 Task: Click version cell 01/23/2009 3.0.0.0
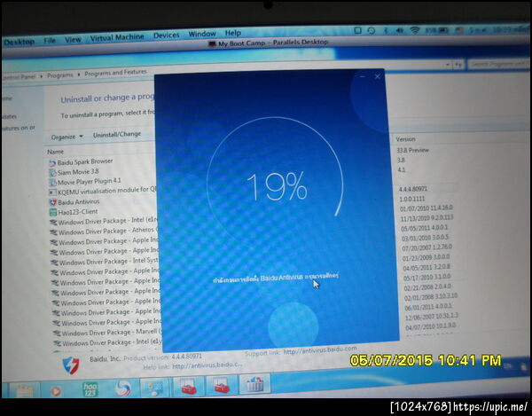(x=426, y=258)
